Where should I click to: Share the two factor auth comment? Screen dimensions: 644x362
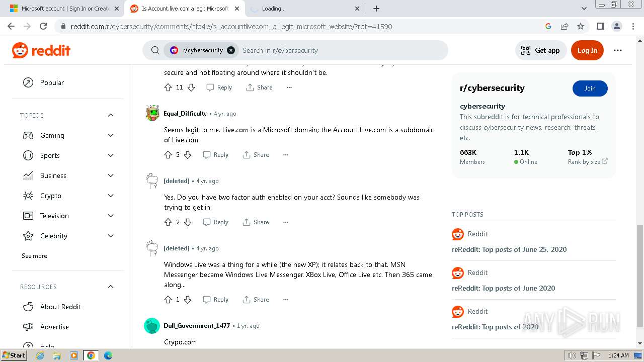pyautogui.click(x=256, y=222)
